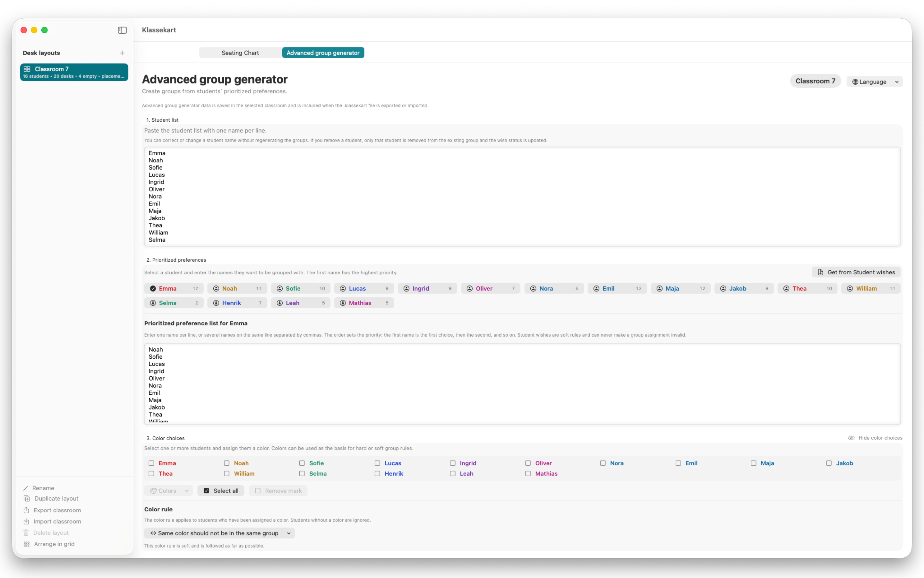The image size is (924, 578).
Task: Click into Emma's preference list text area
Action: 522,384
